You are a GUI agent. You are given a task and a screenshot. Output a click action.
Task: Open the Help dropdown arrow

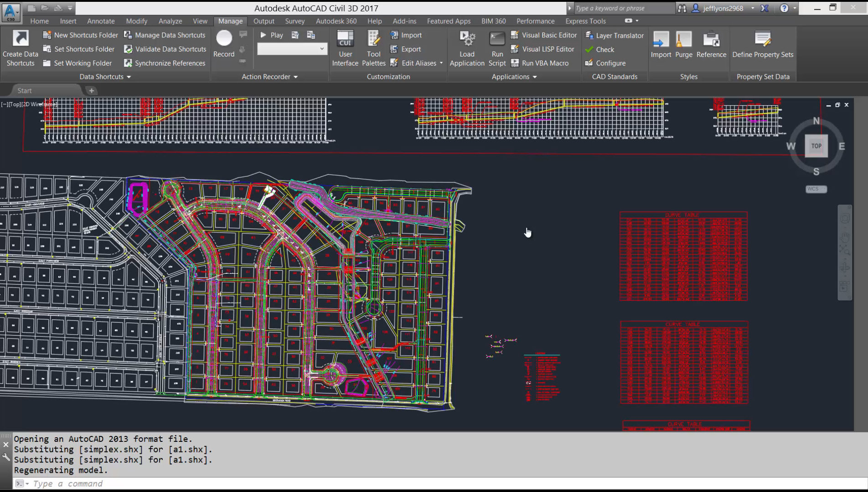click(795, 8)
